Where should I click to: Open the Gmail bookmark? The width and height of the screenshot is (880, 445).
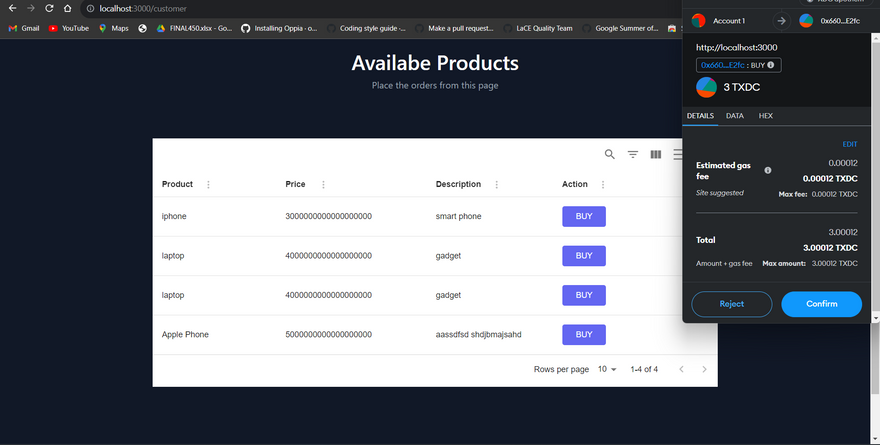click(x=23, y=28)
